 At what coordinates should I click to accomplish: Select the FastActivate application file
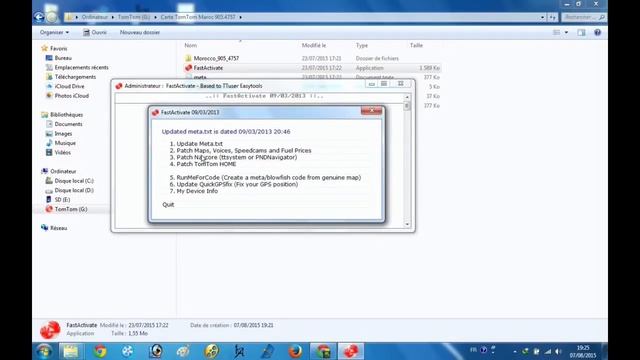pyautogui.click(x=208, y=68)
